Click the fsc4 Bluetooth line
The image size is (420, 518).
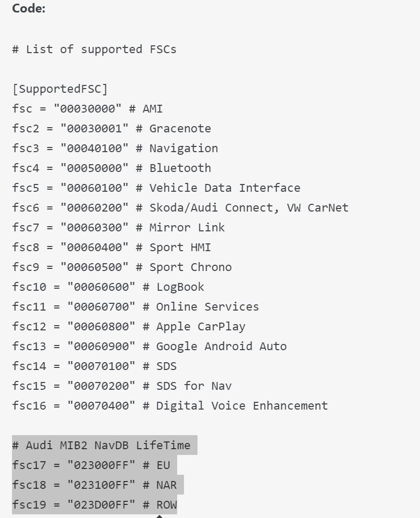click(112, 168)
